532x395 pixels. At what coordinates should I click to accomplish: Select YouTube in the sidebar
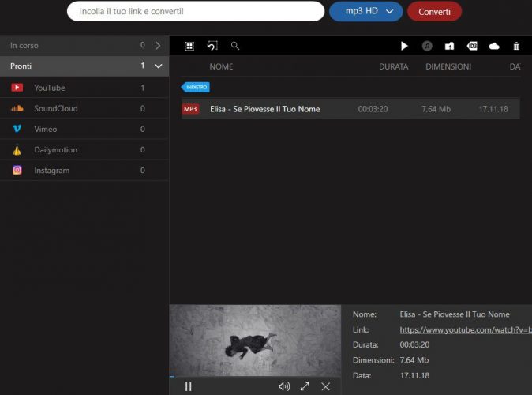pyautogui.click(x=50, y=88)
